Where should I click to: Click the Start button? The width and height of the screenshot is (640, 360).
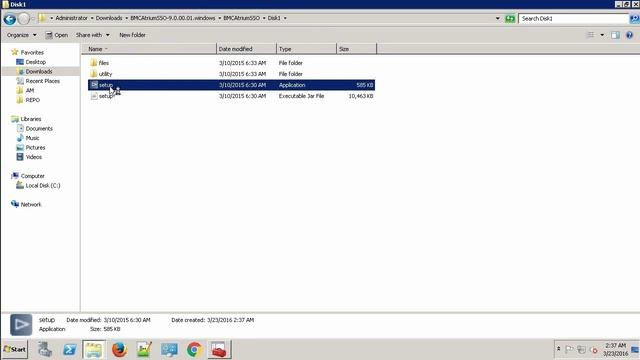pyautogui.click(x=15, y=349)
